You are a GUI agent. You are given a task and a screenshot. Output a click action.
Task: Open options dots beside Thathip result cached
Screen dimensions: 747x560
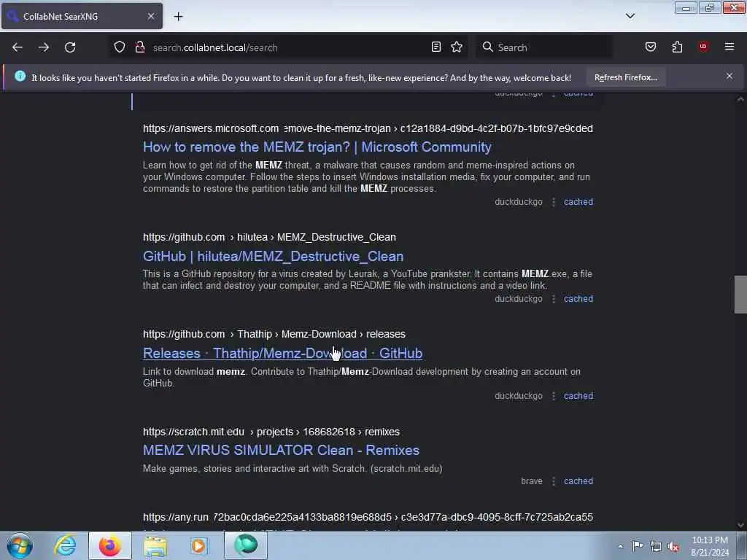(554, 396)
